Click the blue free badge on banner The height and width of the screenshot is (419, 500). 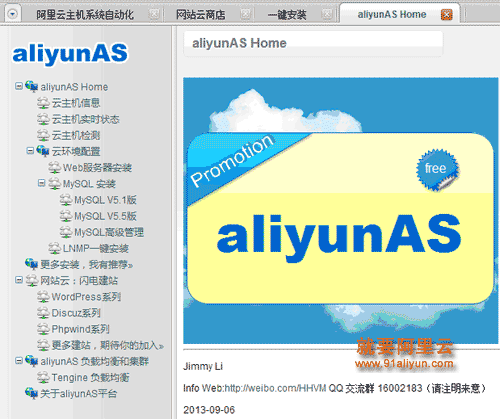[x=437, y=169]
